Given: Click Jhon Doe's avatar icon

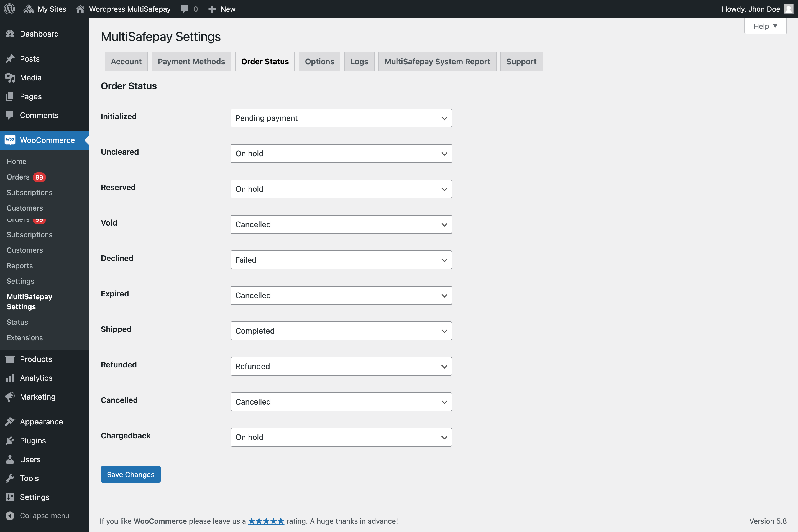Looking at the screenshot, I should point(788,9).
